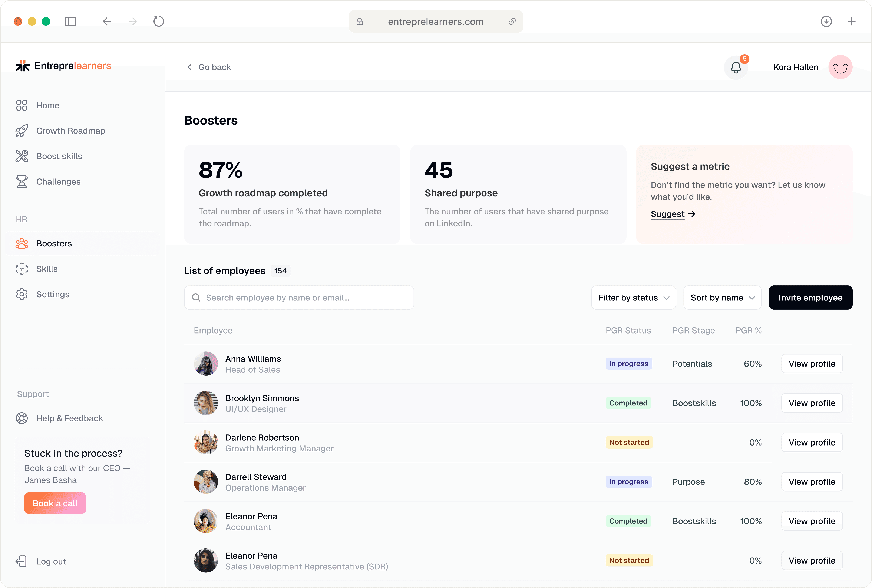Click the Help & Feedback lifebuoy icon
The image size is (872, 588).
(22, 418)
